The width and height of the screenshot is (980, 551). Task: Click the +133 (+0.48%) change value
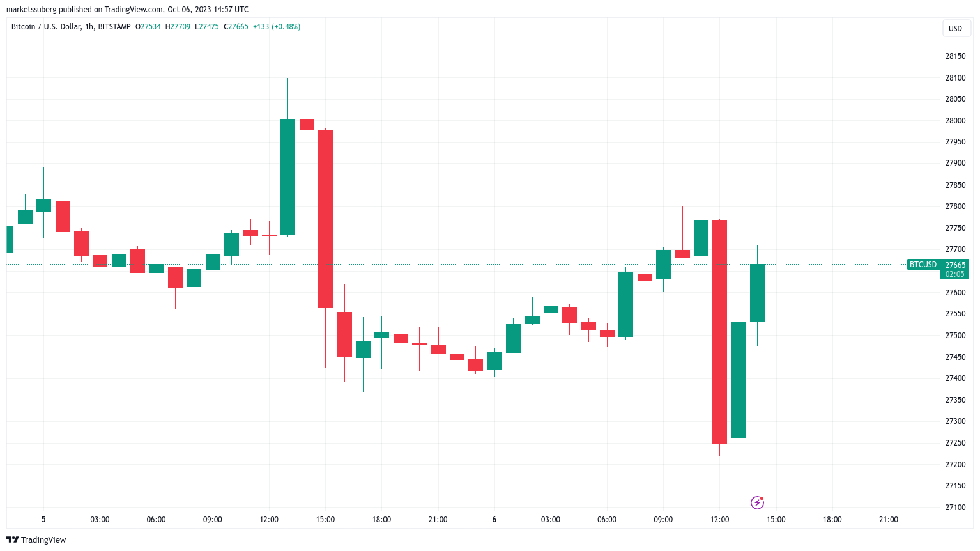[x=277, y=27]
